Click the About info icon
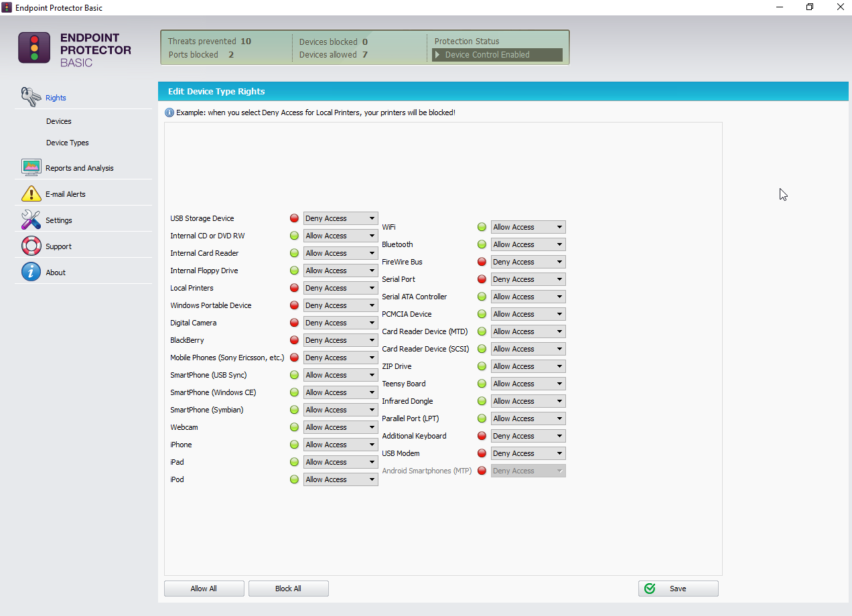 [31, 272]
